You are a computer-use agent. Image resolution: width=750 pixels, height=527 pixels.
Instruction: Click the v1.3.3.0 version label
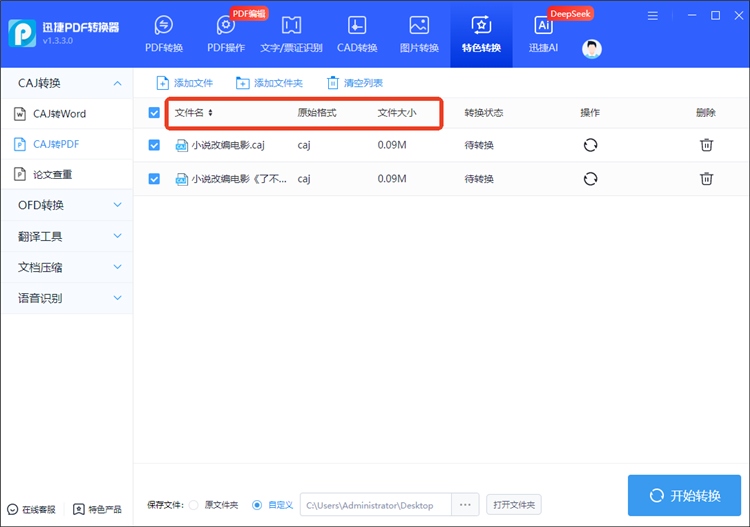tap(58, 41)
